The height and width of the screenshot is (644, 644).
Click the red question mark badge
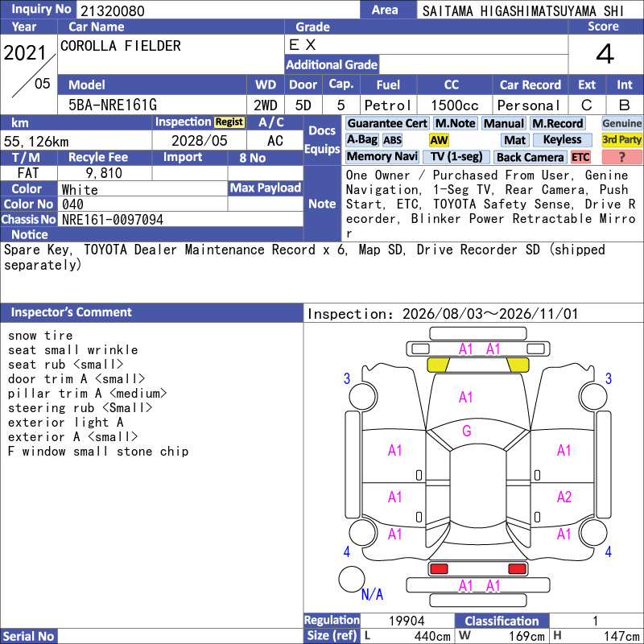point(621,157)
